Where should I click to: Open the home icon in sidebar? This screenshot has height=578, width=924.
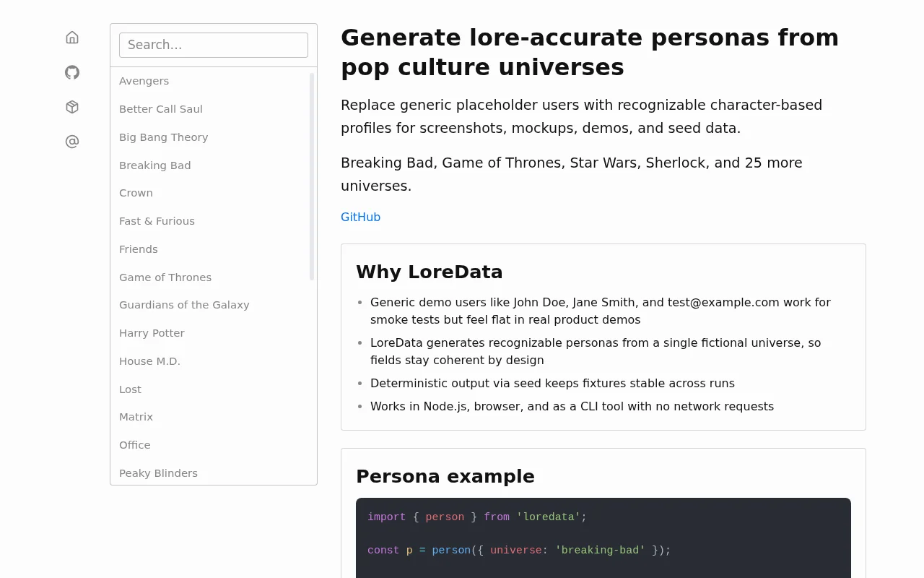pyautogui.click(x=72, y=38)
